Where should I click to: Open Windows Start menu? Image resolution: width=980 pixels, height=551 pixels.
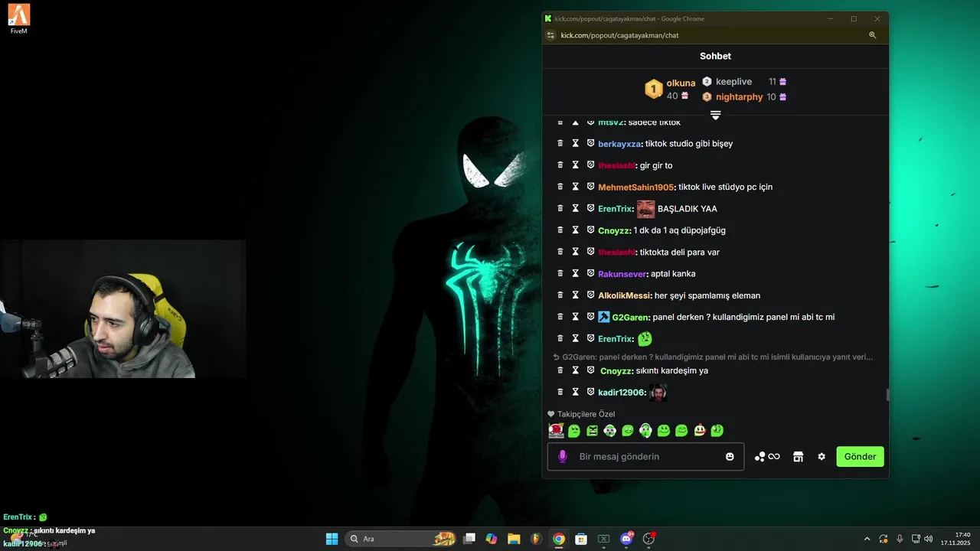coord(332,539)
